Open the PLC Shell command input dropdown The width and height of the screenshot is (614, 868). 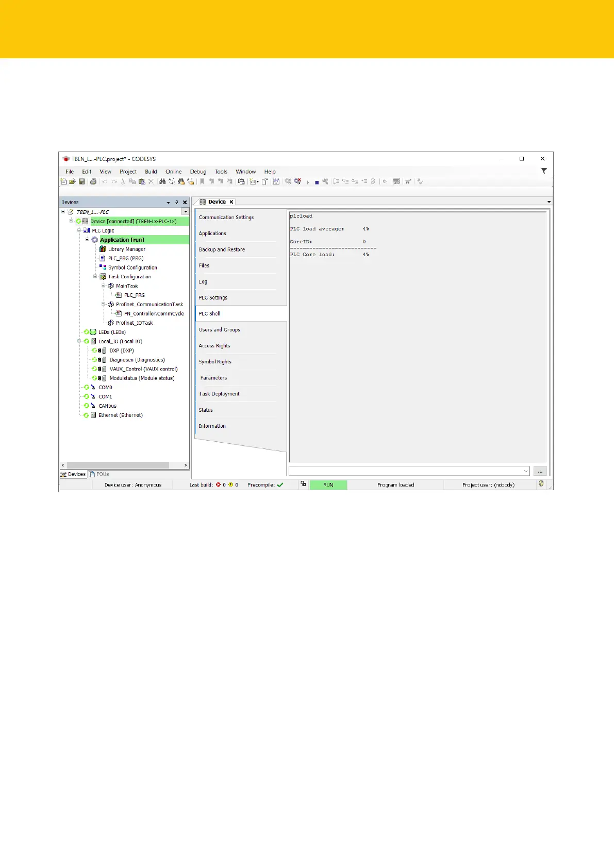pyautogui.click(x=525, y=471)
